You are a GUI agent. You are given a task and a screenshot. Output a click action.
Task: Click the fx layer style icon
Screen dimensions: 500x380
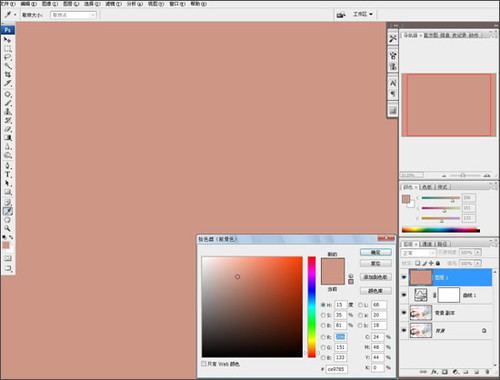coord(434,372)
